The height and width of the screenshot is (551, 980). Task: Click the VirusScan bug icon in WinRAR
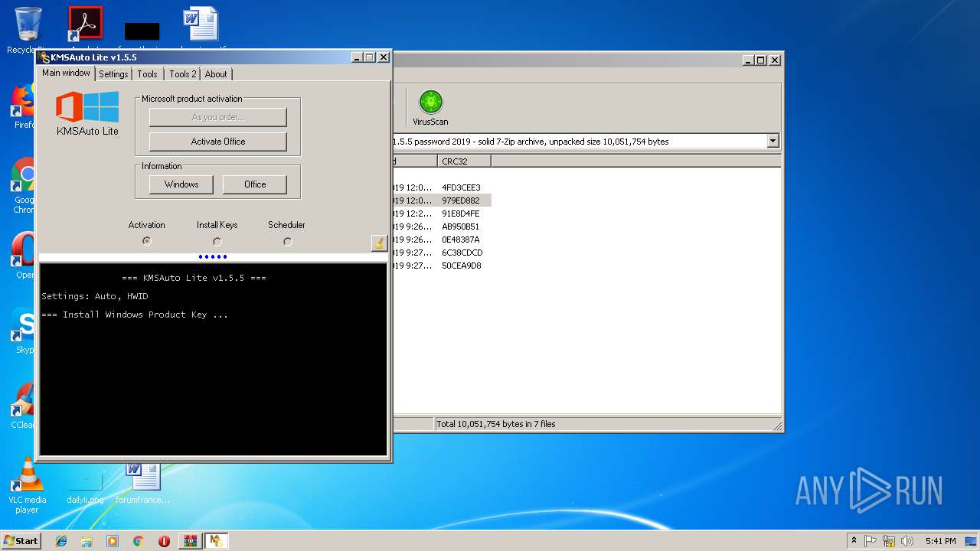[x=430, y=102]
